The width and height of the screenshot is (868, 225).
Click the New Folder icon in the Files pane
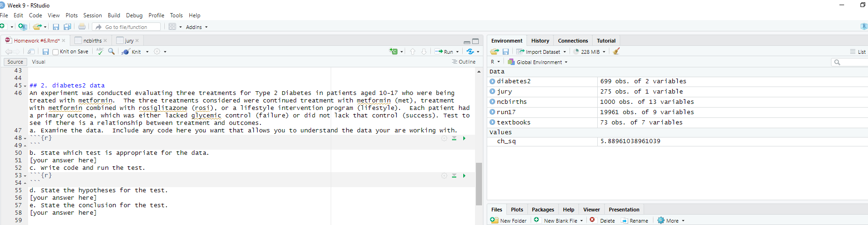494,220
